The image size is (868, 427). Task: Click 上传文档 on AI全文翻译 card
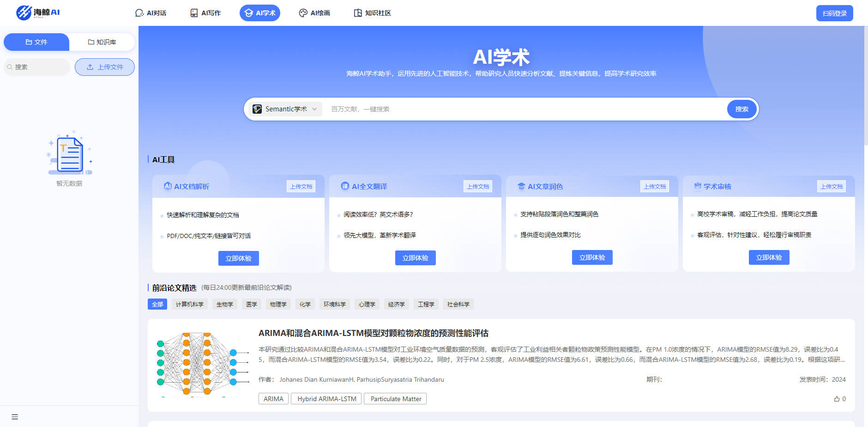[x=478, y=186]
